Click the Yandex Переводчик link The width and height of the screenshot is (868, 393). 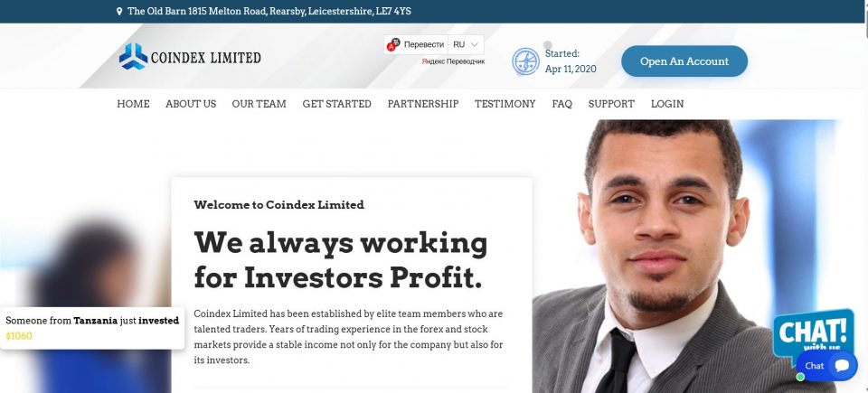pyautogui.click(x=453, y=61)
